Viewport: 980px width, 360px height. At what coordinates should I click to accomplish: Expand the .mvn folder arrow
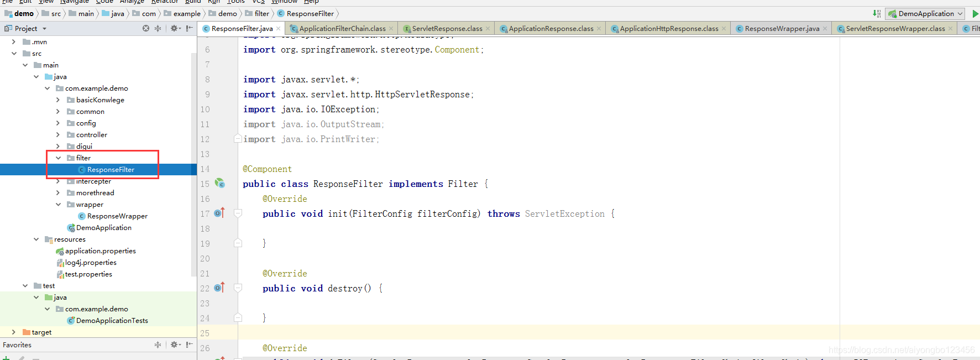pos(14,42)
